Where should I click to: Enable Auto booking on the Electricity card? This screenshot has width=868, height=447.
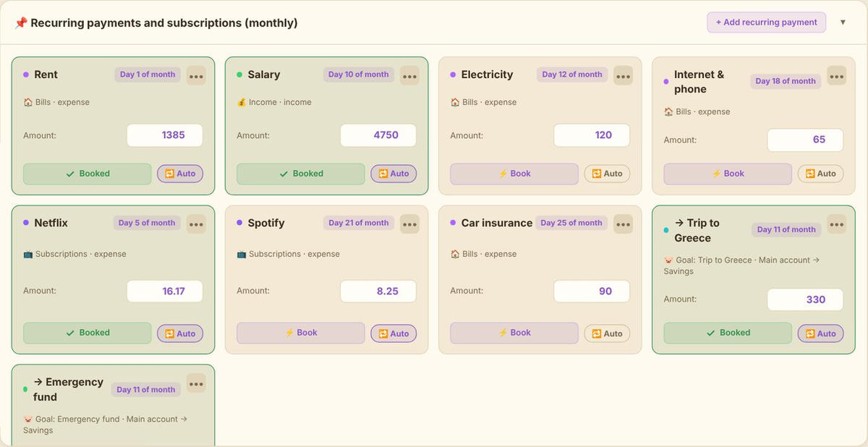point(607,174)
